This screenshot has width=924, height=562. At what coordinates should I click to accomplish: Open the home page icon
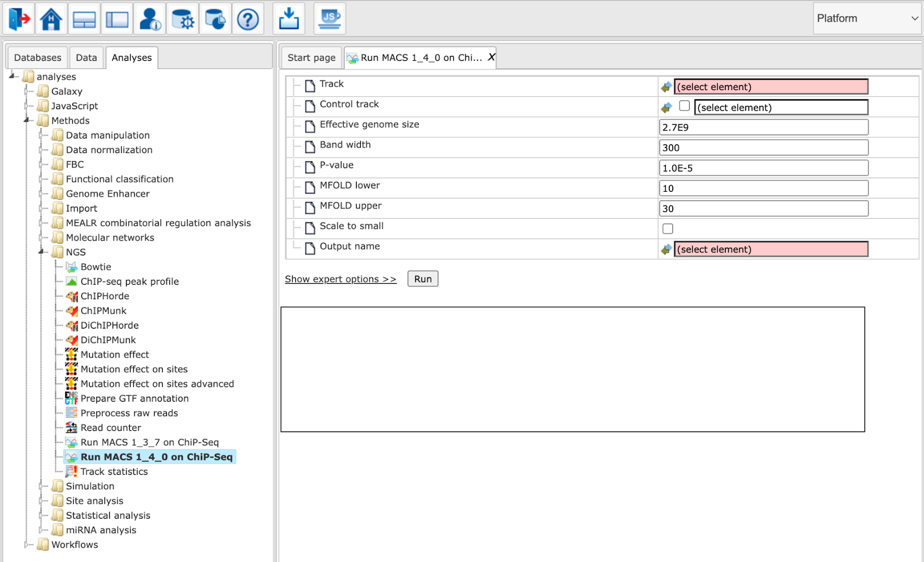click(51, 19)
